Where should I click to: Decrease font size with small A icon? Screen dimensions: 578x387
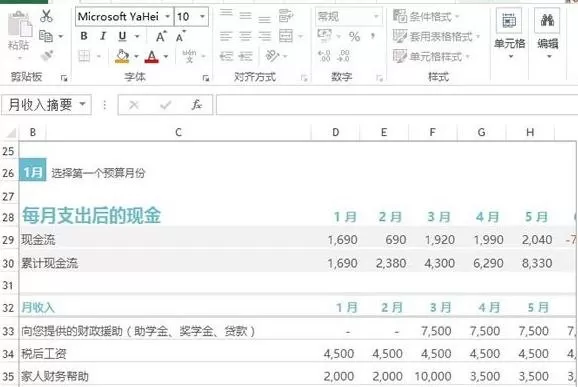(x=180, y=36)
